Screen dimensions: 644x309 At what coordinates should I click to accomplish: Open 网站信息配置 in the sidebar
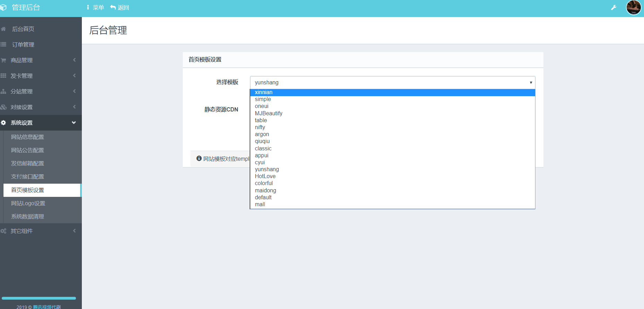(28, 137)
